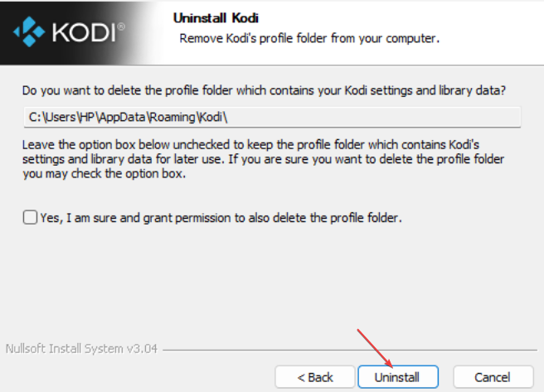The width and height of the screenshot is (544, 392).
Task: Cancel the Kodi uninstall wizard
Action: click(x=493, y=377)
